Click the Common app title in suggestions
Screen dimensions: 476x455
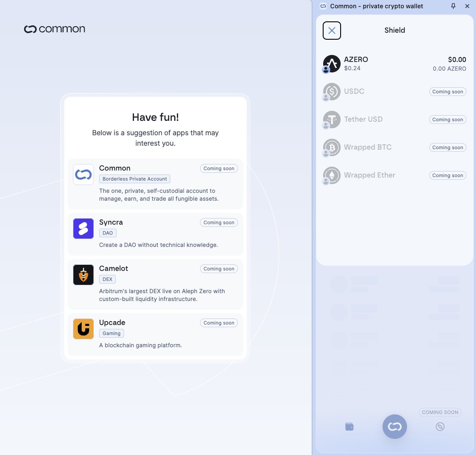(x=115, y=168)
